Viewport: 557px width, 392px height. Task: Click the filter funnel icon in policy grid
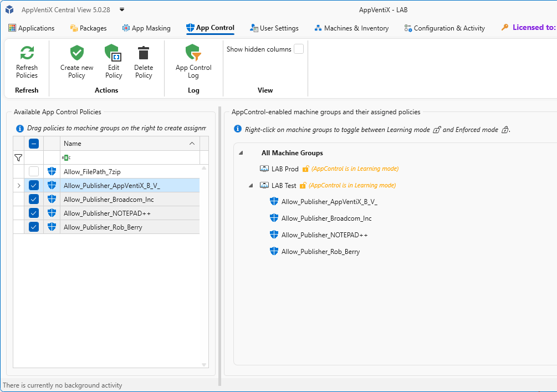[18, 158]
